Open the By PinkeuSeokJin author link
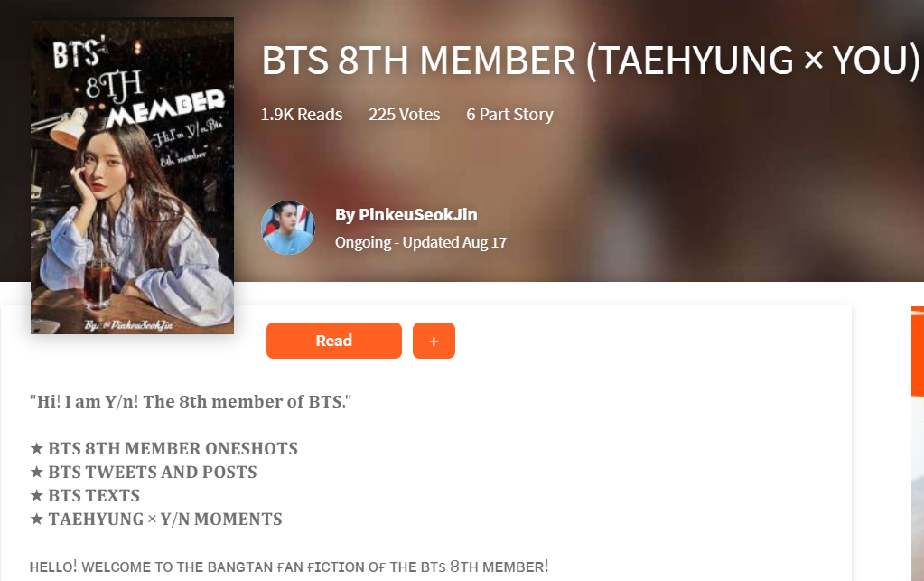924x581 pixels. pyautogui.click(x=406, y=214)
